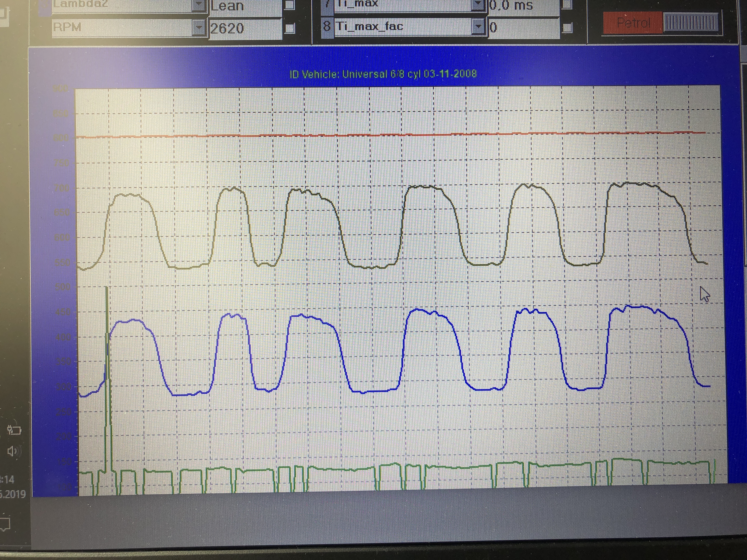Image resolution: width=747 pixels, height=560 pixels.
Task: Enable the Ti_max_fac channel checkbox
Action: coord(567,27)
